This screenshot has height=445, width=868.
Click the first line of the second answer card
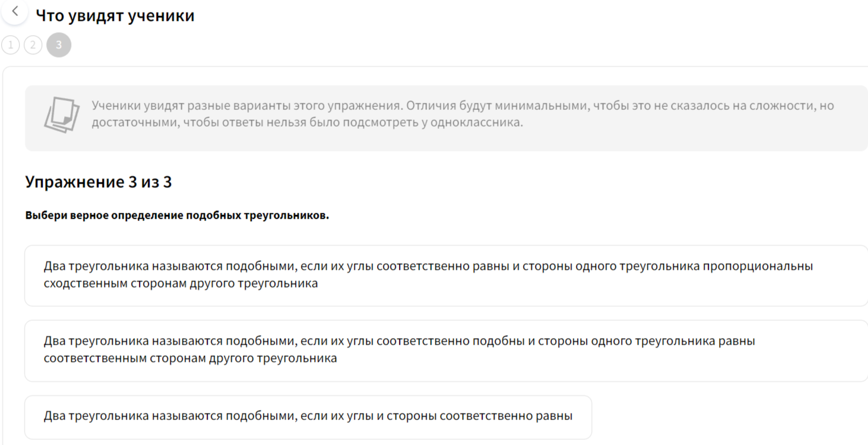point(399,342)
